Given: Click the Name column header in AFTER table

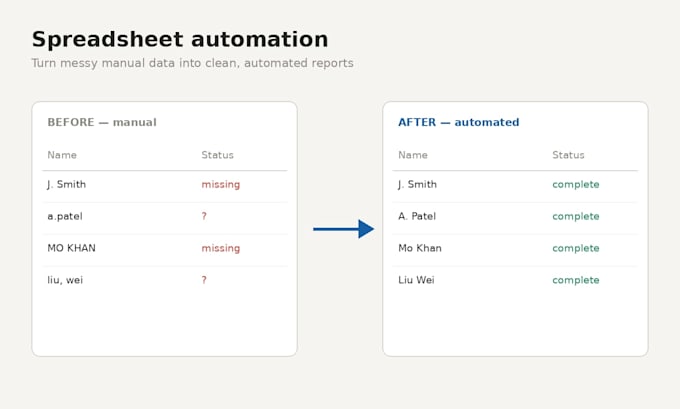Looking at the screenshot, I should click(413, 155).
